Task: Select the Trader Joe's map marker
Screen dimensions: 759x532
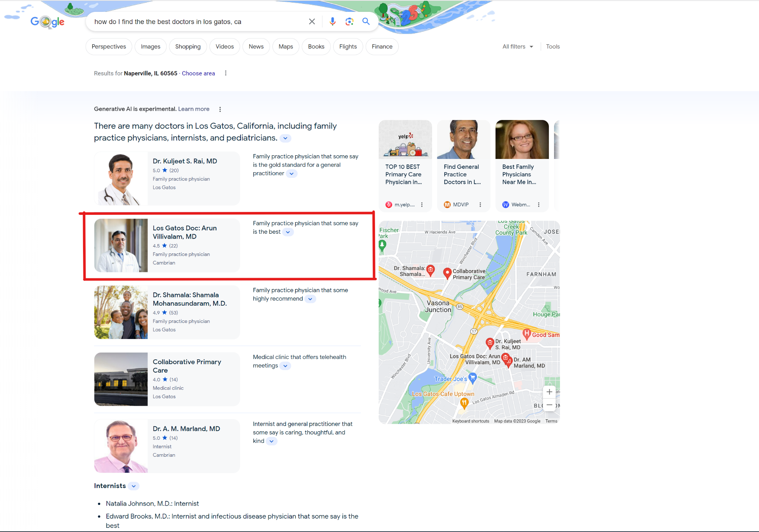Action: pyautogui.click(x=473, y=378)
